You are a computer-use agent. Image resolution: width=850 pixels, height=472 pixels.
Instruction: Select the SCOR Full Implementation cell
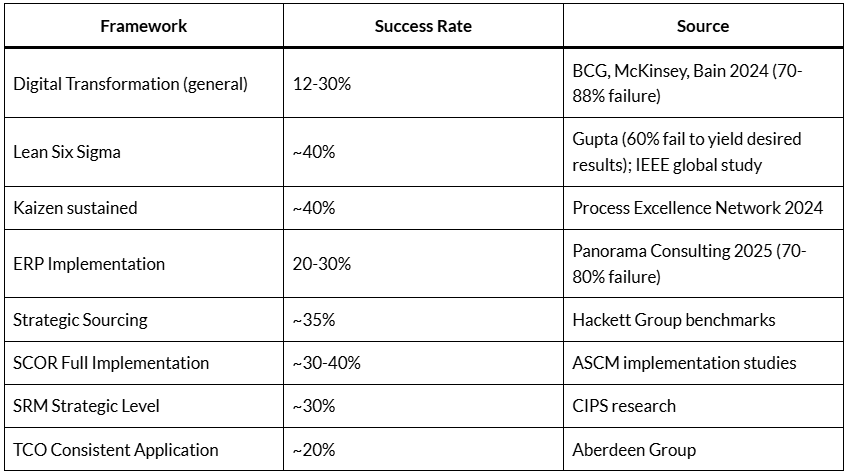111,363
